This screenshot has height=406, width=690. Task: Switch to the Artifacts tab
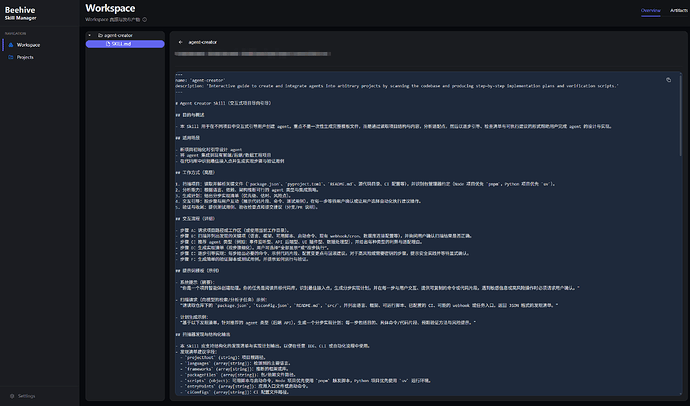click(x=679, y=11)
